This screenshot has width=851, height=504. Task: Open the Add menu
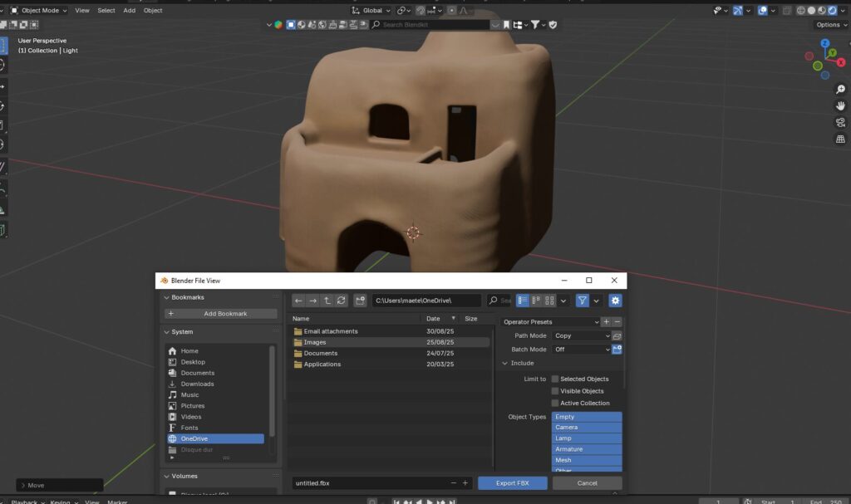point(129,10)
